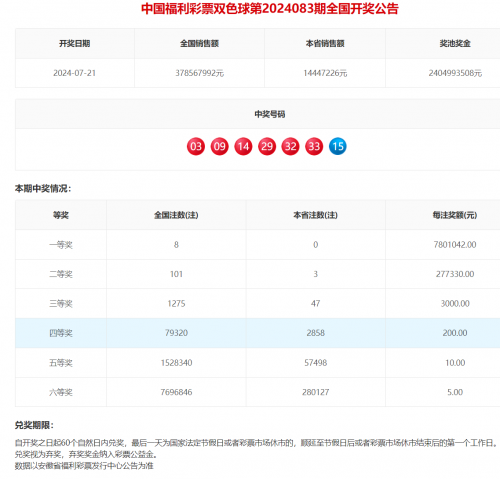This screenshot has height=479, width=500.
Task: Click fourth prize national count 79320
Action: click(x=176, y=333)
